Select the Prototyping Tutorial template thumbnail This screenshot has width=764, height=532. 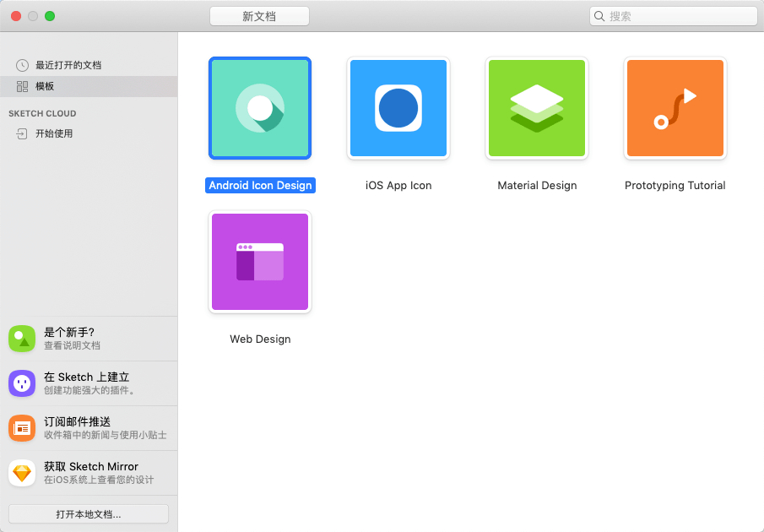pyautogui.click(x=675, y=108)
